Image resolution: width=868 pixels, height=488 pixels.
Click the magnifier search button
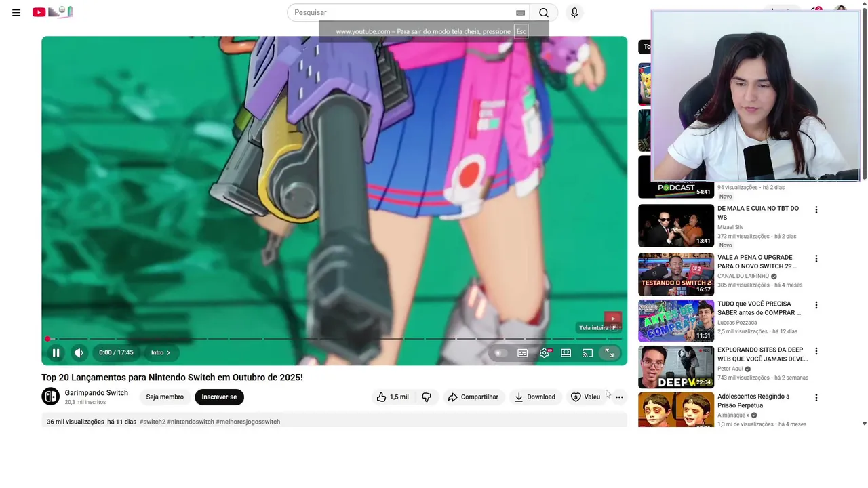pyautogui.click(x=544, y=12)
